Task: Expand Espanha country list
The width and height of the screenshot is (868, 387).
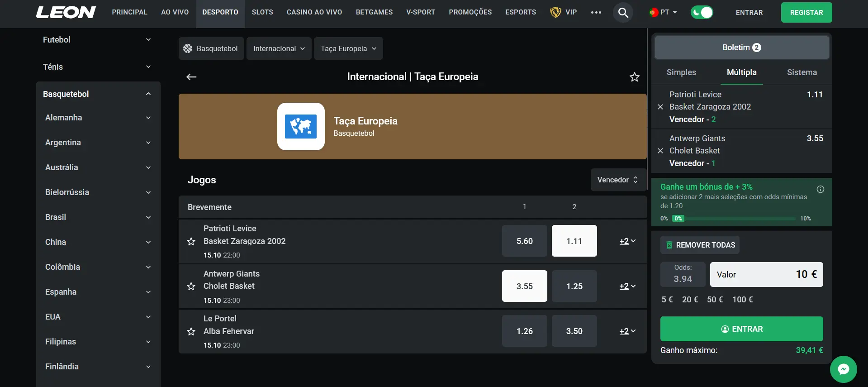Action: [98, 292]
